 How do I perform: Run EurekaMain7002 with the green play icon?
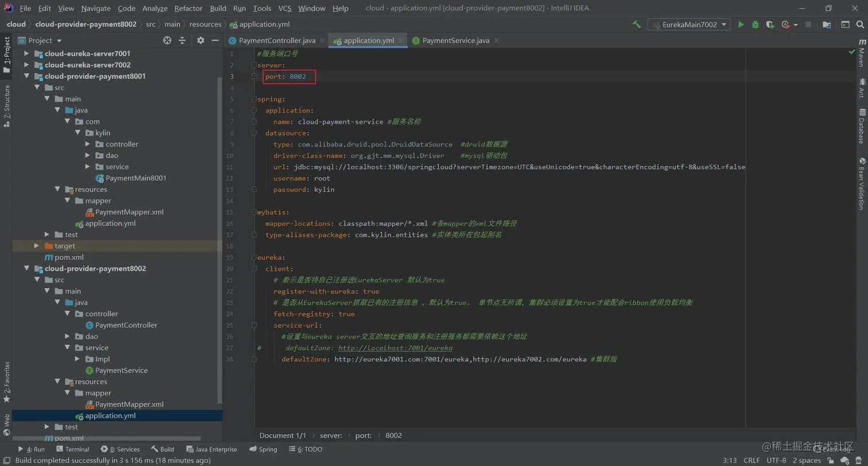click(x=741, y=25)
